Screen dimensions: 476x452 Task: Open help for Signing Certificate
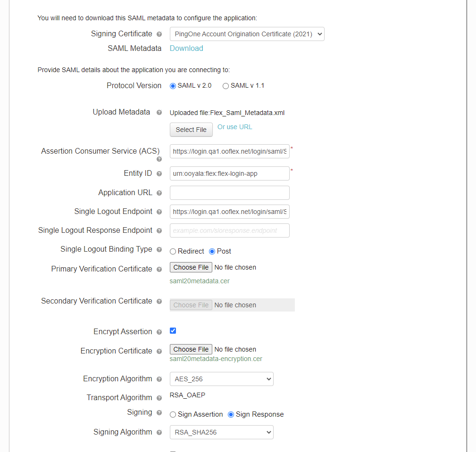tap(159, 34)
